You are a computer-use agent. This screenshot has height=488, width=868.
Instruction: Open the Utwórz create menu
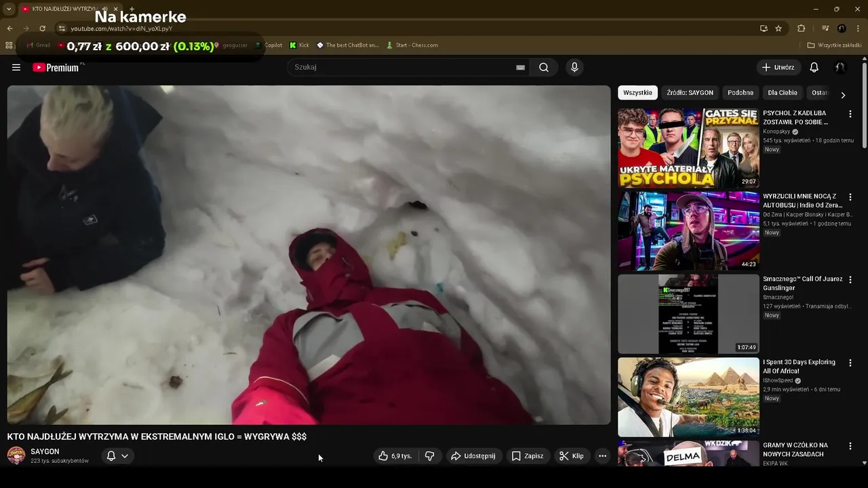[778, 67]
